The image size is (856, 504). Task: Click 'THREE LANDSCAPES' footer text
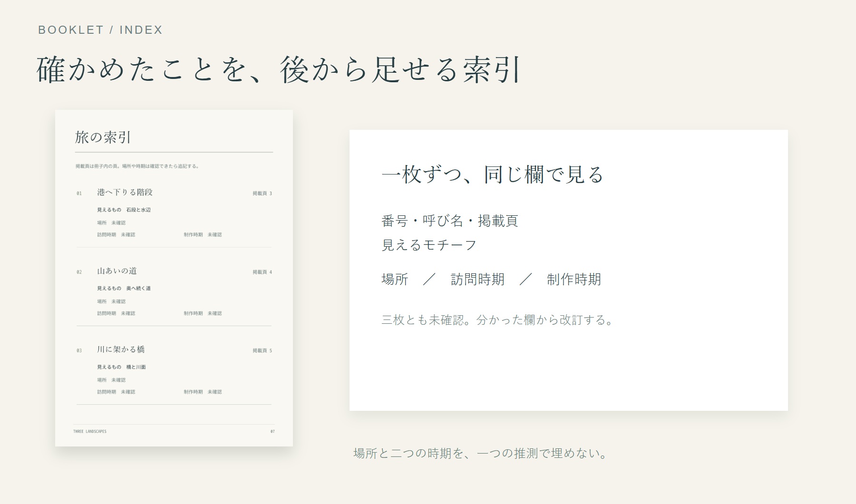[90, 431]
